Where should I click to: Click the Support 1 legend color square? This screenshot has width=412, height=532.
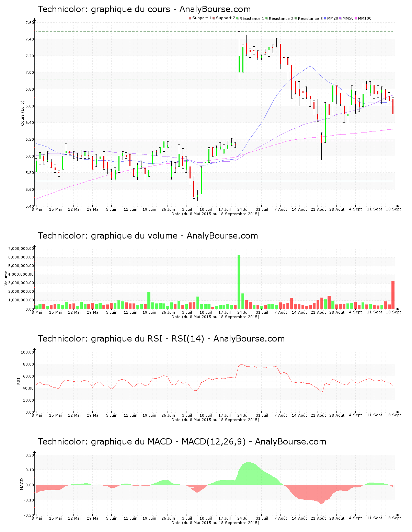point(190,18)
